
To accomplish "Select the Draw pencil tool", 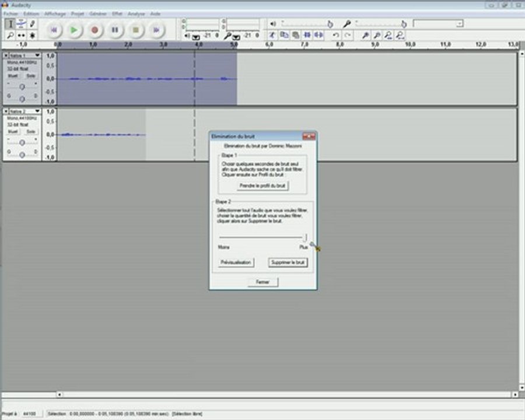I will (x=32, y=24).
